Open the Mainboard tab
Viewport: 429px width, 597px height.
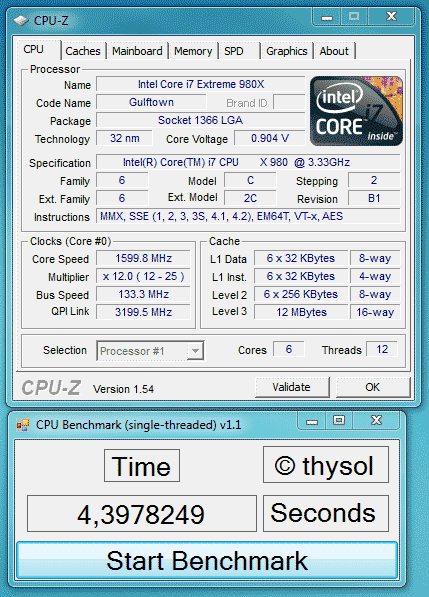click(137, 51)
